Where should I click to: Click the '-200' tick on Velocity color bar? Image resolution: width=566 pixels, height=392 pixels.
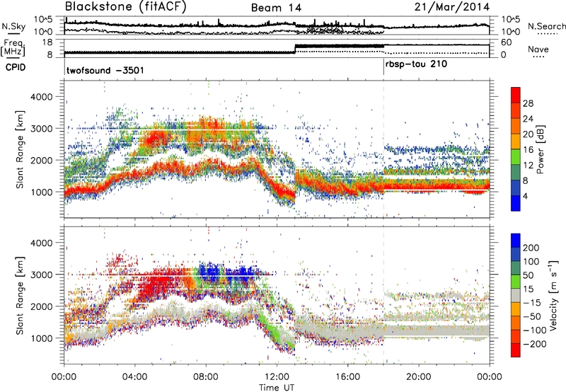(x=534, y=344)
